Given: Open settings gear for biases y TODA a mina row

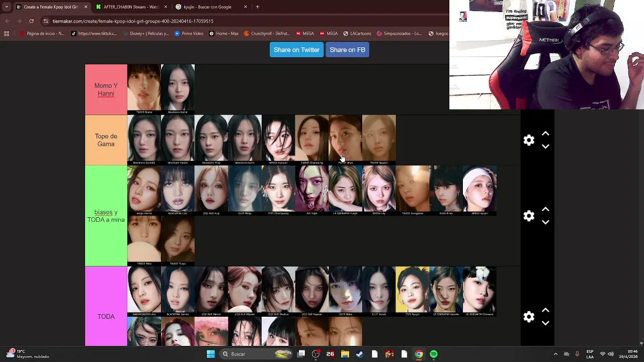Looking at the screenshot, I should coord(529,216).
